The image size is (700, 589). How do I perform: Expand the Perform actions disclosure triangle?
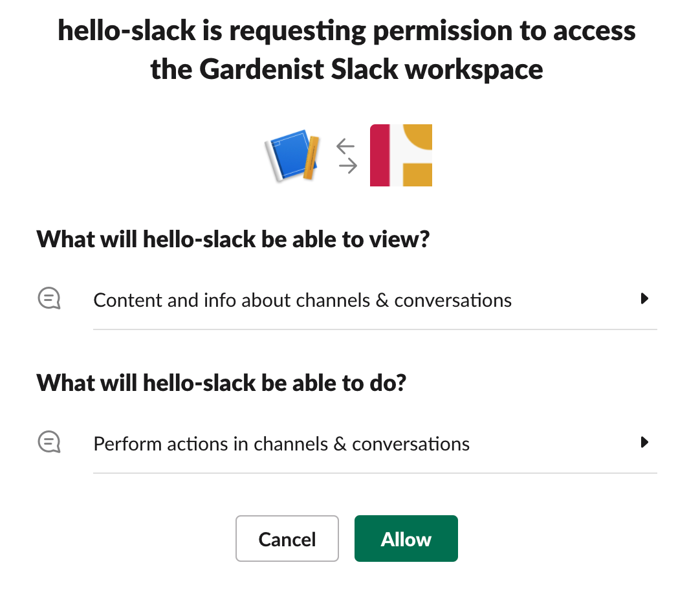(644, 442)
